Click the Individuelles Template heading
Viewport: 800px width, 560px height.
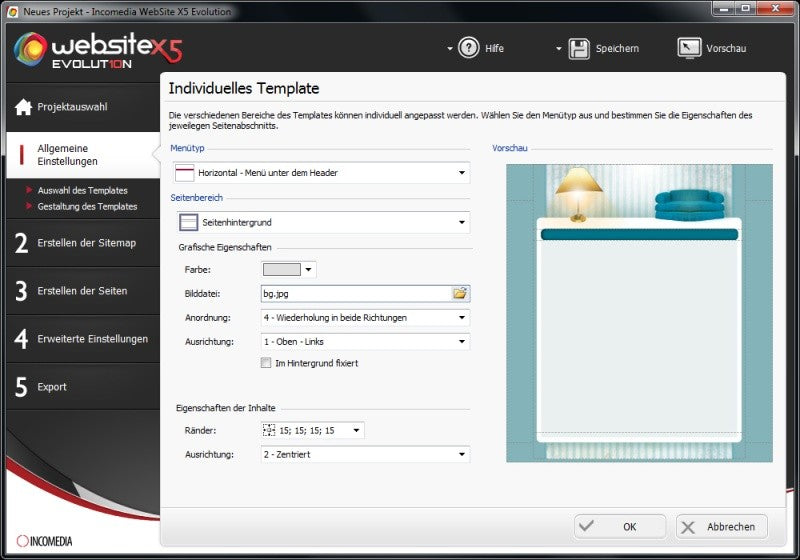(244, 88)
